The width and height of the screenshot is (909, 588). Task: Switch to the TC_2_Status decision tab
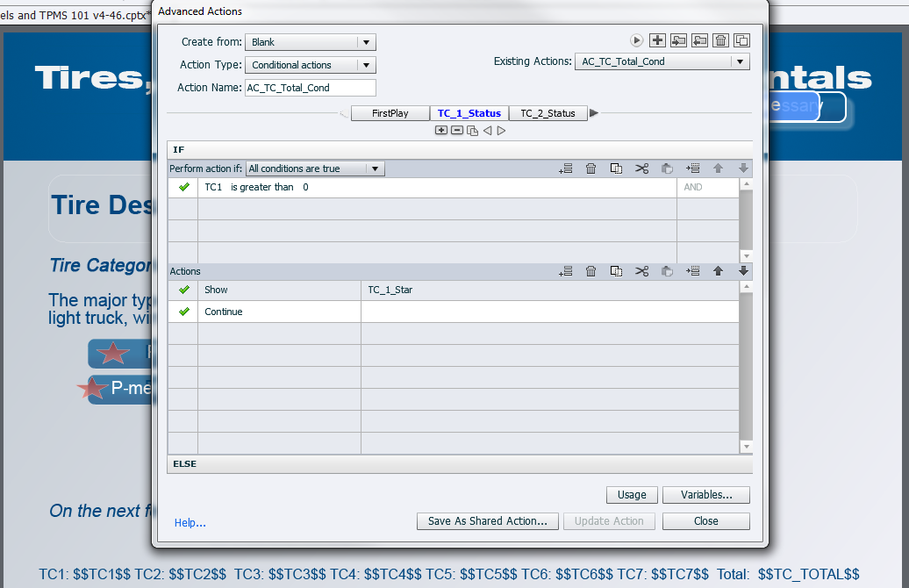tap(548, 113)
